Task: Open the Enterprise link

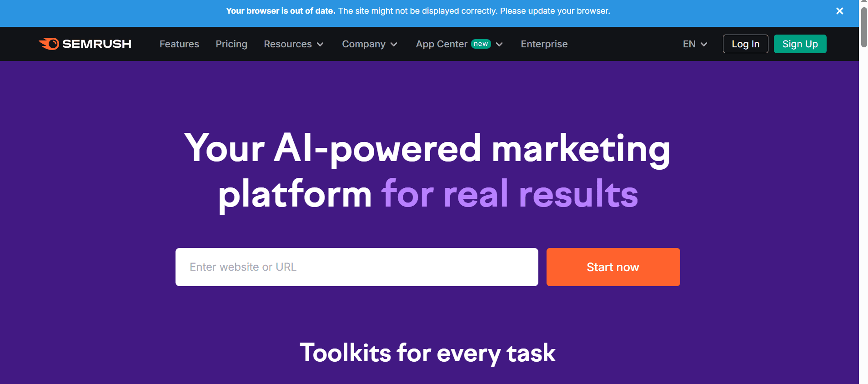Action: (544, 44)
